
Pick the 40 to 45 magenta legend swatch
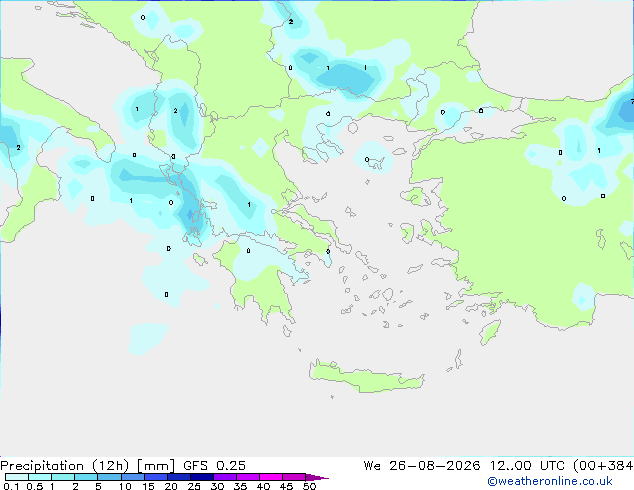pyautogui.click(x=271, y=477)
